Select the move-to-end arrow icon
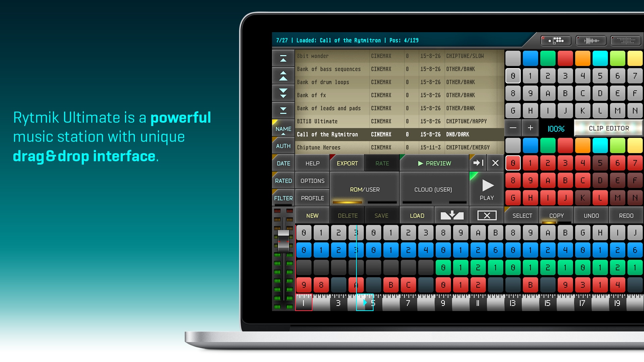Image resolution: width=644 pixels, height=362 pixels. pyautogui.click(x=478, y=163)
